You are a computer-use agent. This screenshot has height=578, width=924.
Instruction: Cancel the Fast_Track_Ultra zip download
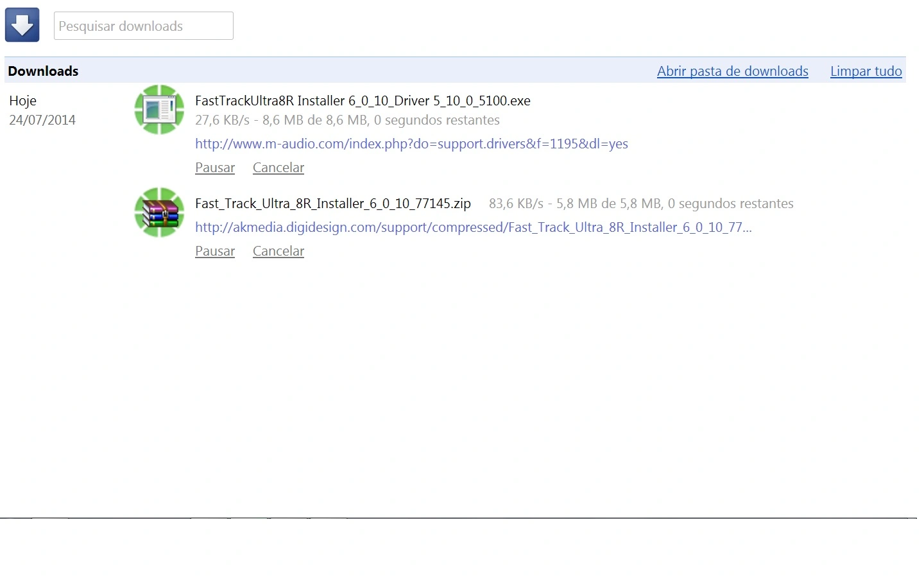point(278,251)
